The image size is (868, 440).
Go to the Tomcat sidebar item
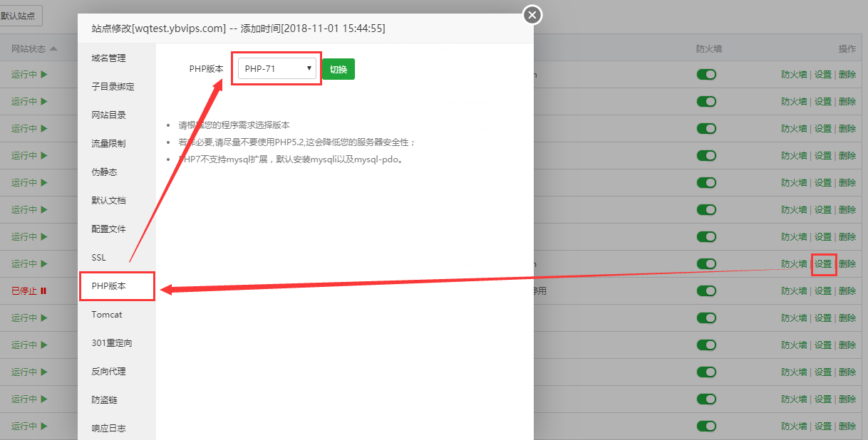pyautogui.click(x=107, y=315)
